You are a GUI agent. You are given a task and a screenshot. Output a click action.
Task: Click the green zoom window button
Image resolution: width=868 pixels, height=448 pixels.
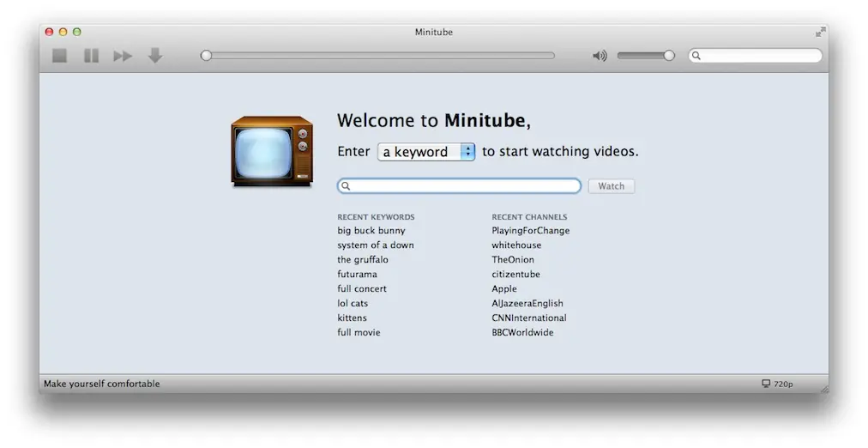click(77, 32)
